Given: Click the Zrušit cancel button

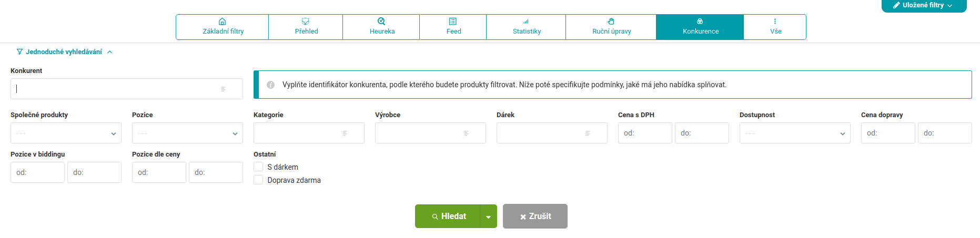Looking at the screenshot, I should [x=535, y=216].
